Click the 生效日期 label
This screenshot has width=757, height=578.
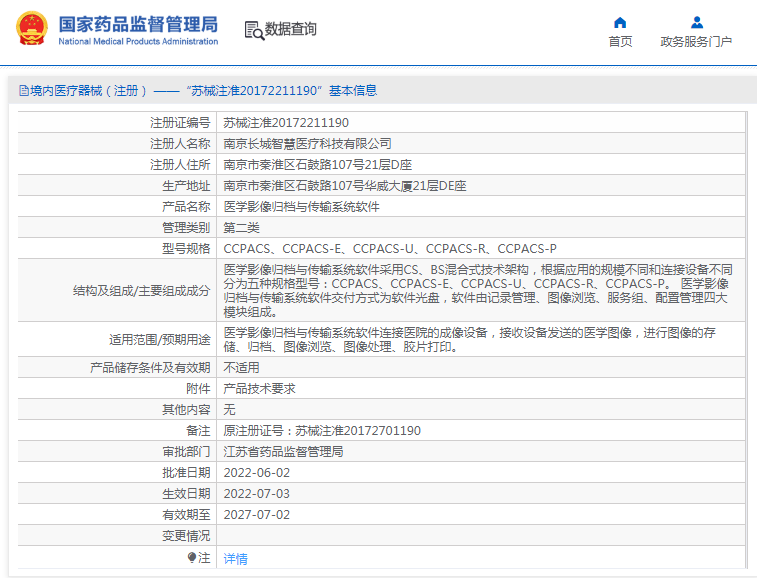(x=186, y=493)
